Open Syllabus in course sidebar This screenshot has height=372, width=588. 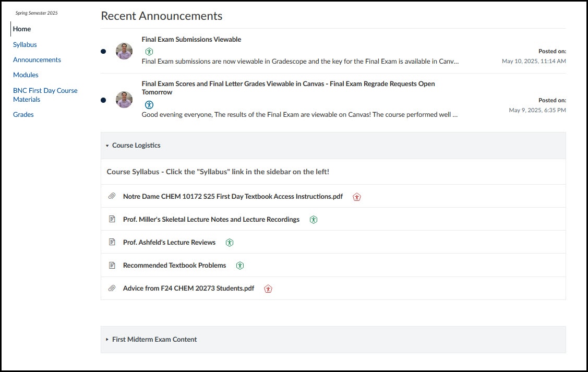click(25, 45)
